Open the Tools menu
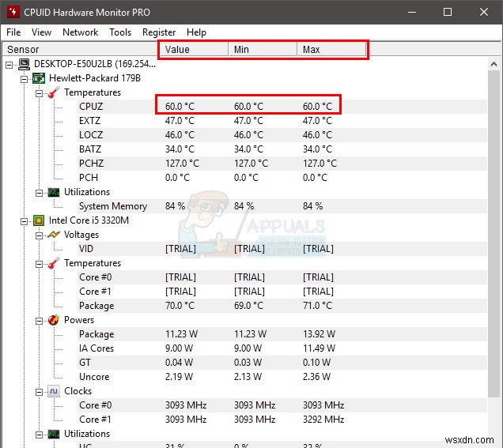This screenshot has height=448, width=503. pyautogui.click(x=120, y=32)
